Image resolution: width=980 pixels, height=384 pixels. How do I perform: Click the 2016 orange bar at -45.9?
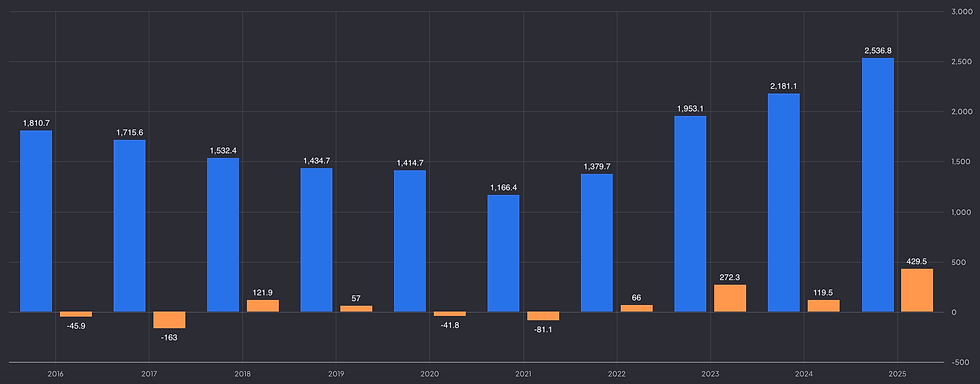(76, 314)
